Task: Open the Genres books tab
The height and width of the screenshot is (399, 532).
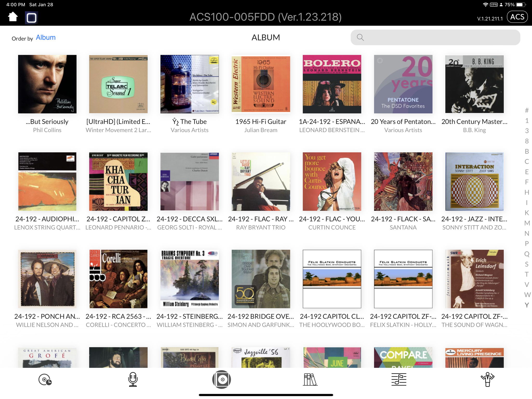Action: [x=310, y=380]
